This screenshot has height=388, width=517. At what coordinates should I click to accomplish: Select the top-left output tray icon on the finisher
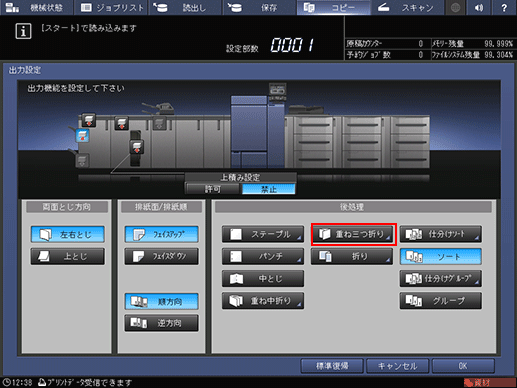pyautogui.click(x=89, y=120)
